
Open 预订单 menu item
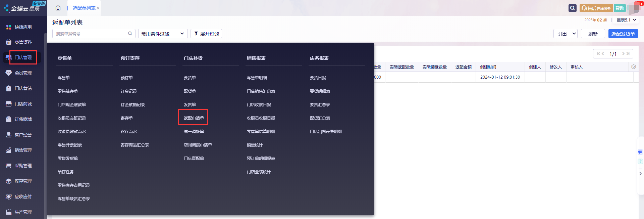click(127, 78)
